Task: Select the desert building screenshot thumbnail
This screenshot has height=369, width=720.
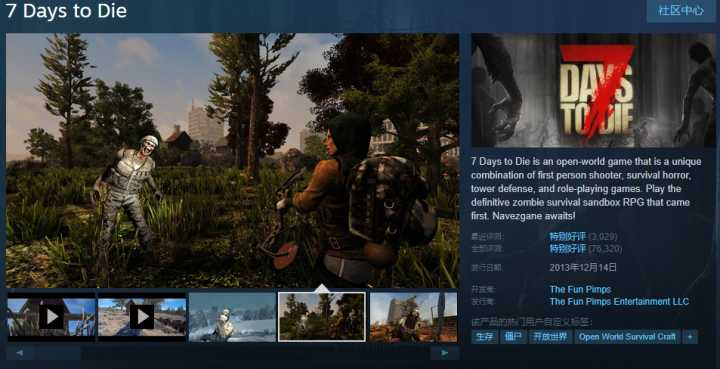Action: tap(413, 317)
